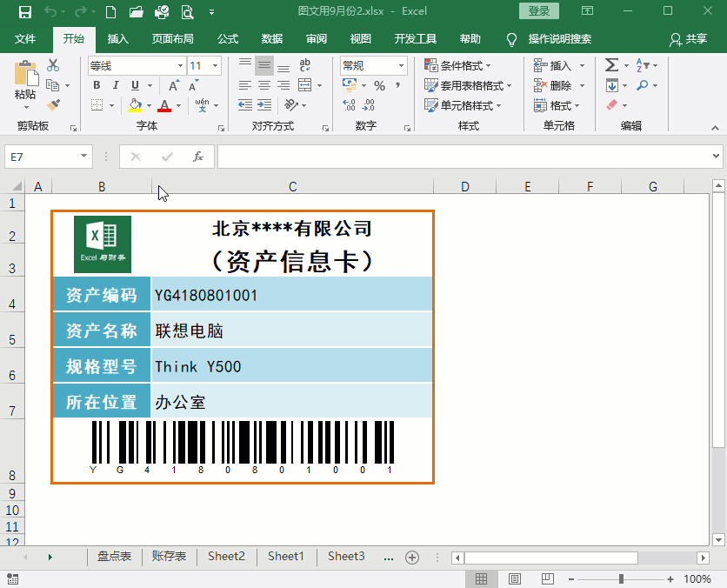Decrease font size with smaller A icon
This screenshot has height=588, width=727.
point(193,86)
